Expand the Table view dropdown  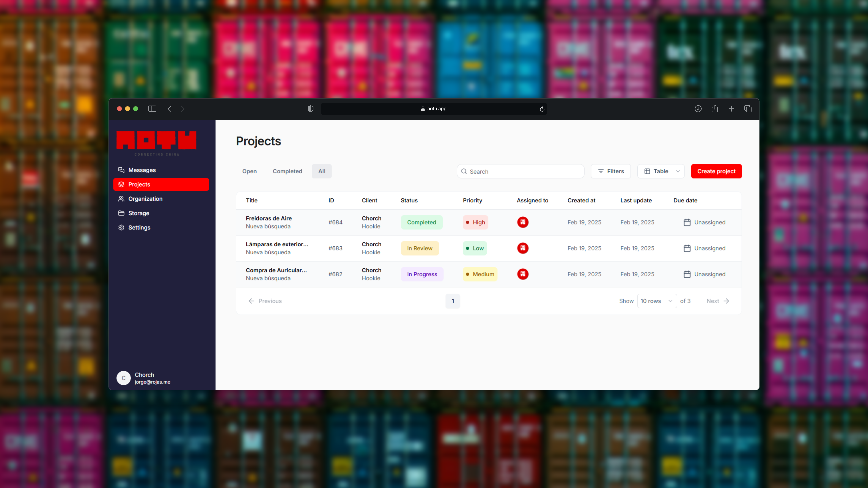pyautogui.click(x=661, y=171)
